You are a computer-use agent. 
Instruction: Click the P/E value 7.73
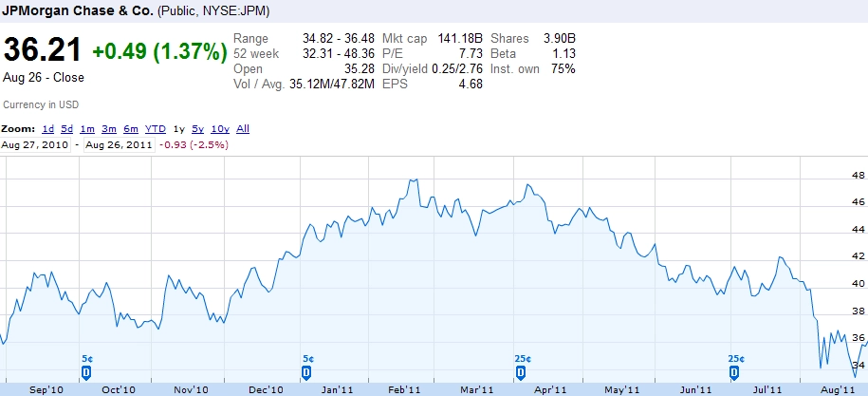[x=471, y=54]
